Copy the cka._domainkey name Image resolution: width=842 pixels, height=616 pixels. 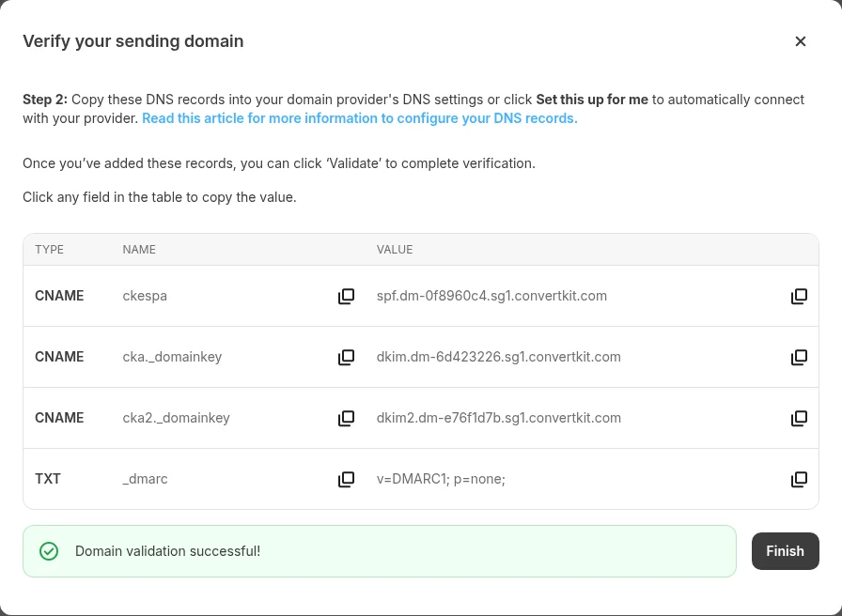[x=347, y=357]
